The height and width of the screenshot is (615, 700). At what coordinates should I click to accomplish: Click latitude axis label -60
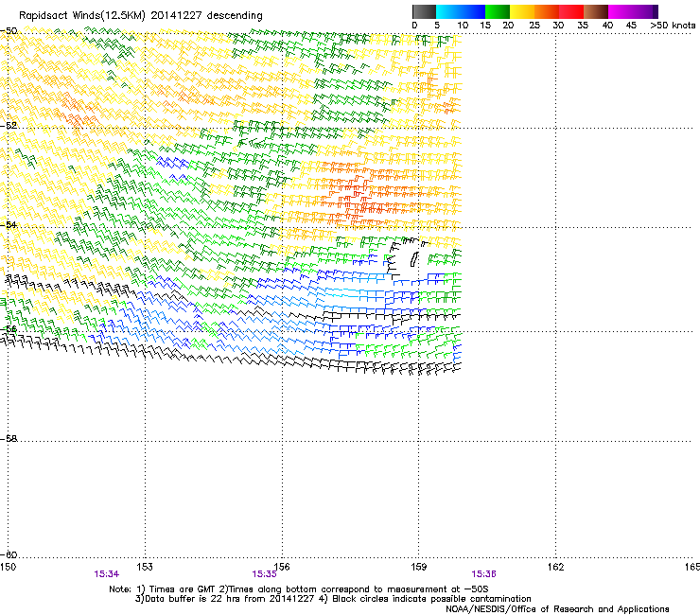(x=9, y=554)
